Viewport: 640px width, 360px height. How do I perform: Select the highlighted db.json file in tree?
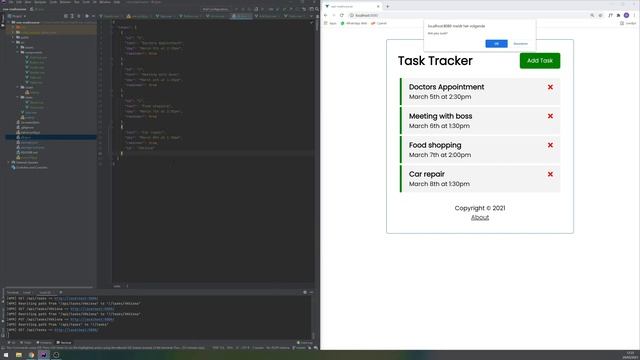51,137
